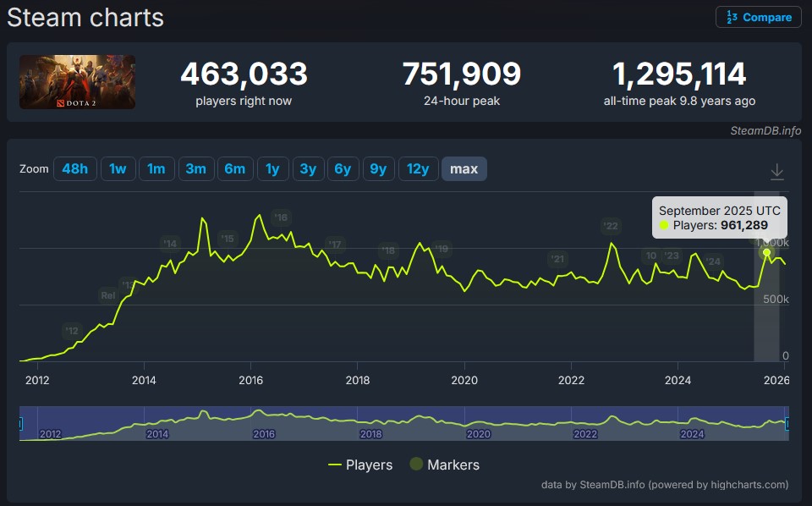Toggle the Markers series in legend
812x506 pixels.
pyautogui.click(x=445, y=465)
